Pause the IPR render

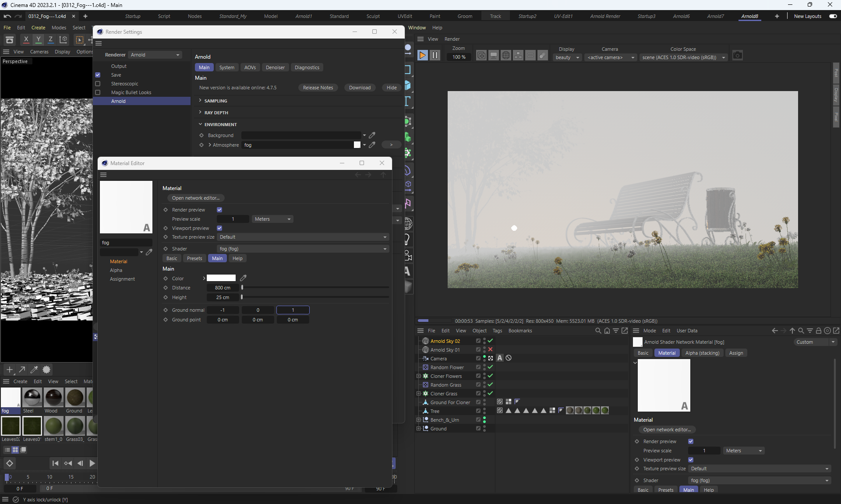(x=435, y=56)
